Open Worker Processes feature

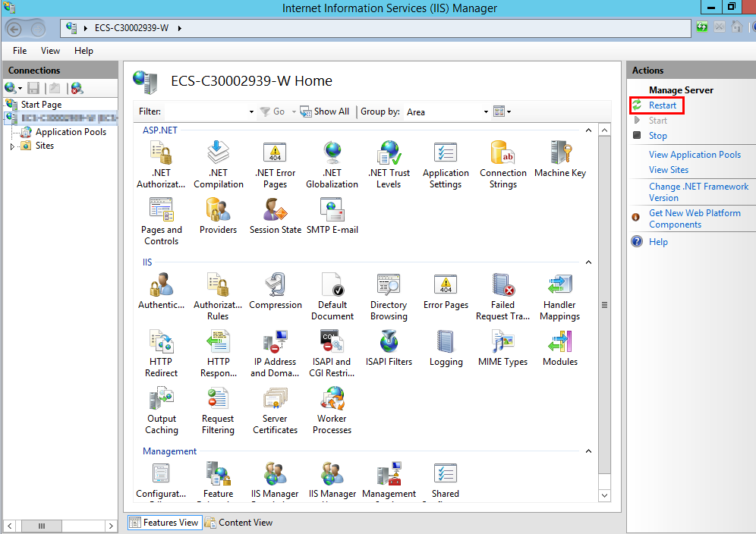pos(332,410)
